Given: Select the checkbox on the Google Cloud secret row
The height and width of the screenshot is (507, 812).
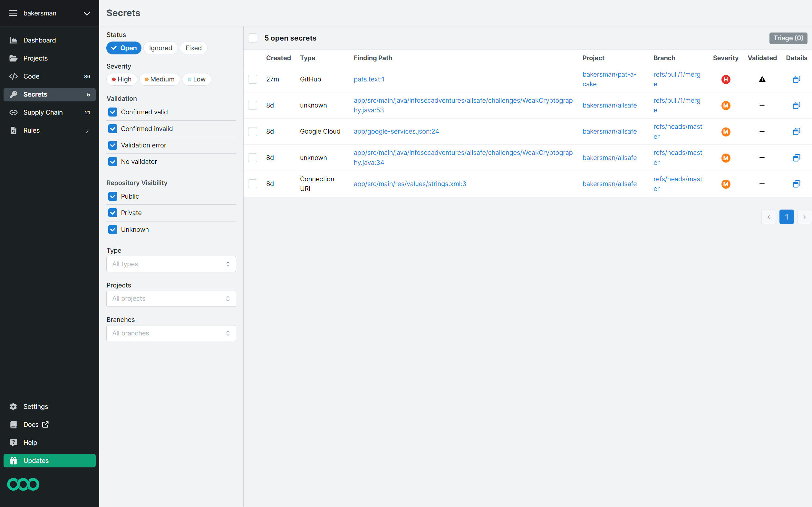Looking at the screenshot, I should (x=252, y=131).
